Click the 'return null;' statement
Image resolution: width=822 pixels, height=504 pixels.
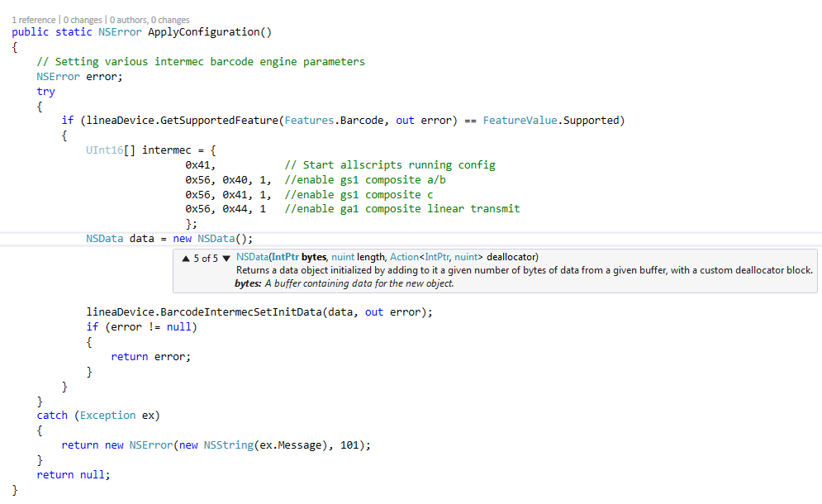74,475
